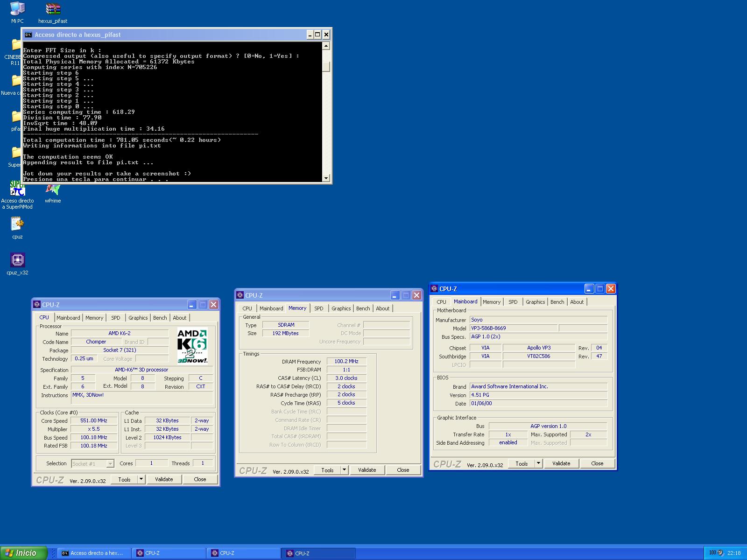
Task: Click the taskbar clock 22:18
Action: [734, 553]
